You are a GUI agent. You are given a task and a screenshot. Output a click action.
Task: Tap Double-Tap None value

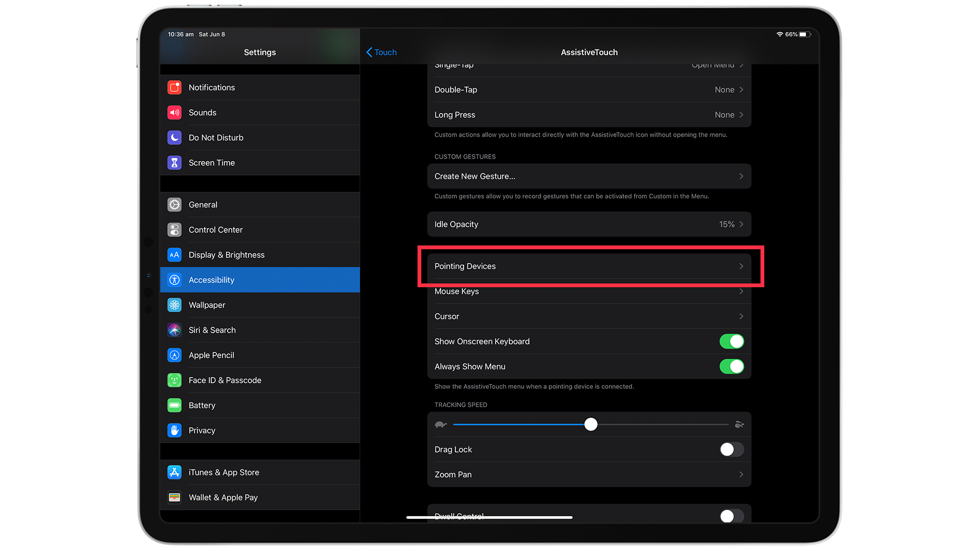click(724, 90)
